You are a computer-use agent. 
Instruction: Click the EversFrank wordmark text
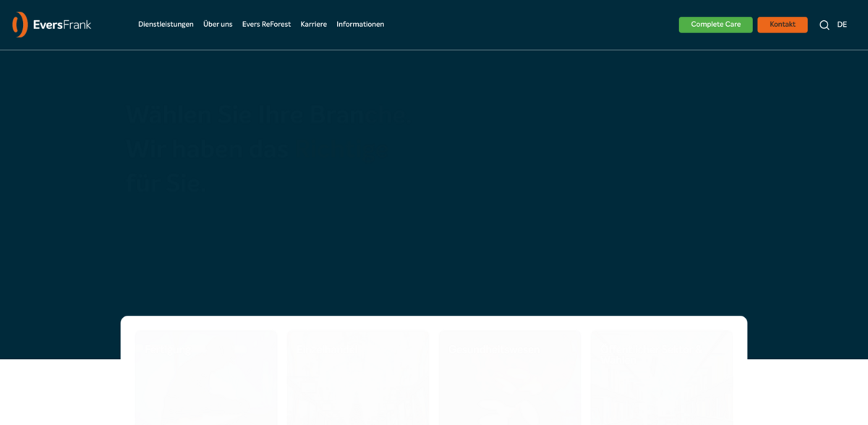[x=62, y=25]
